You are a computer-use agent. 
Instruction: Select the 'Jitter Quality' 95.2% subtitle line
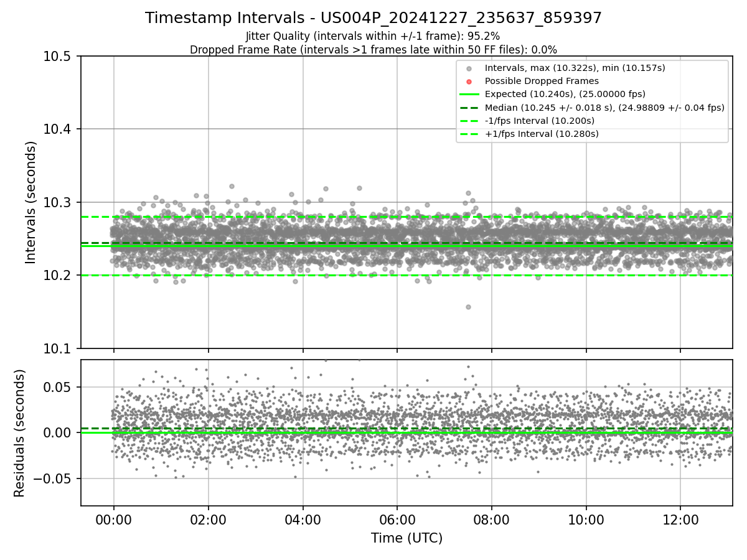373,37
